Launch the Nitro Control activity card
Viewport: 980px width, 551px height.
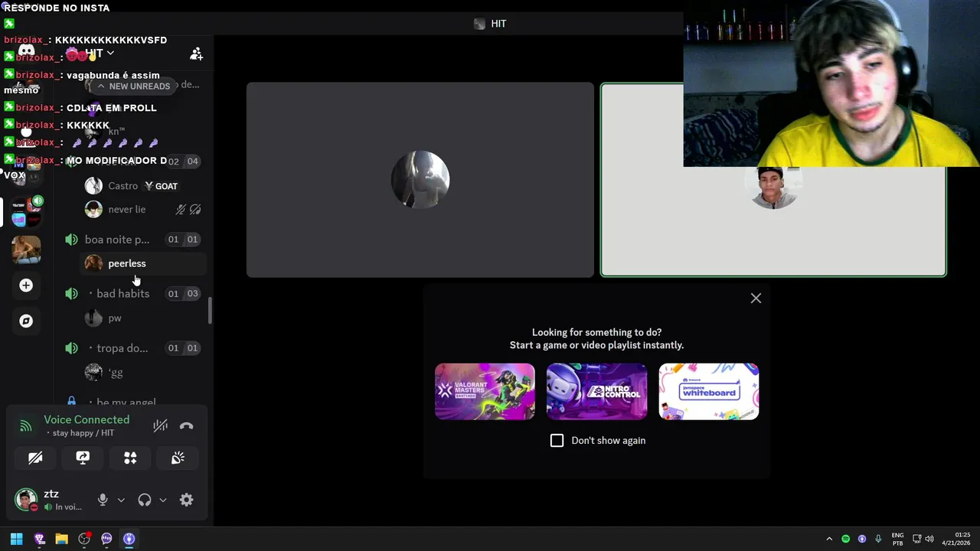pyautogui.click(x=596, y=391)
